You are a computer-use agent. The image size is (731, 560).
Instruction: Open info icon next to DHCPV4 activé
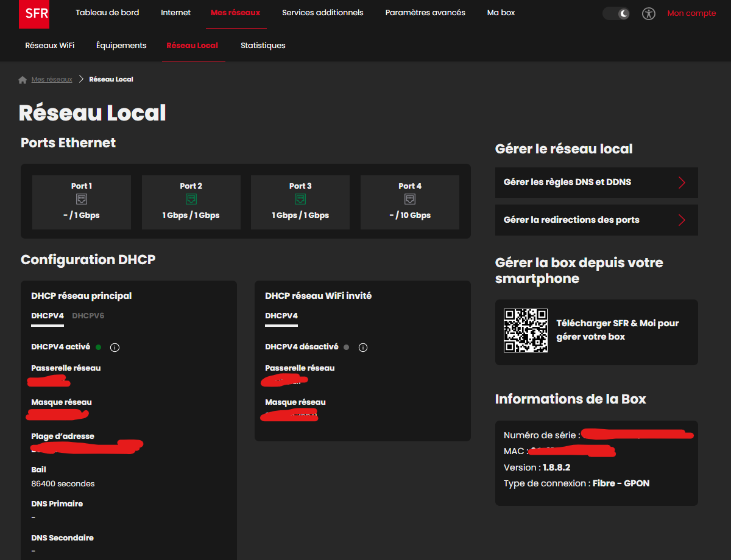pos(115,348)
